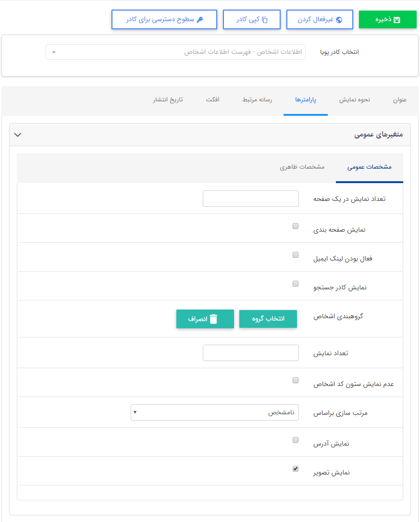Uncheck the نمایش تصویر checkbox

[296, 468]
